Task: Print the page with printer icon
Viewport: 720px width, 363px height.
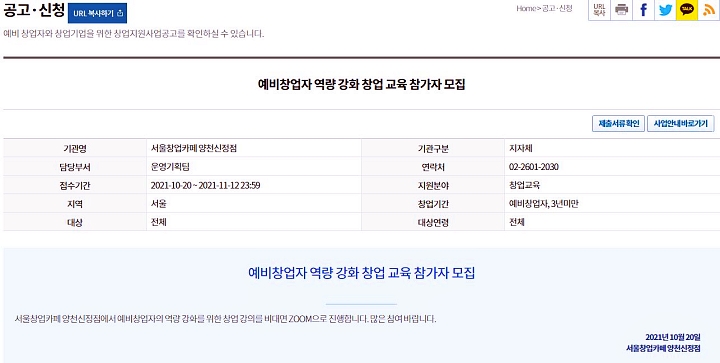Action: pyautogui.click(x=621, y=10)
